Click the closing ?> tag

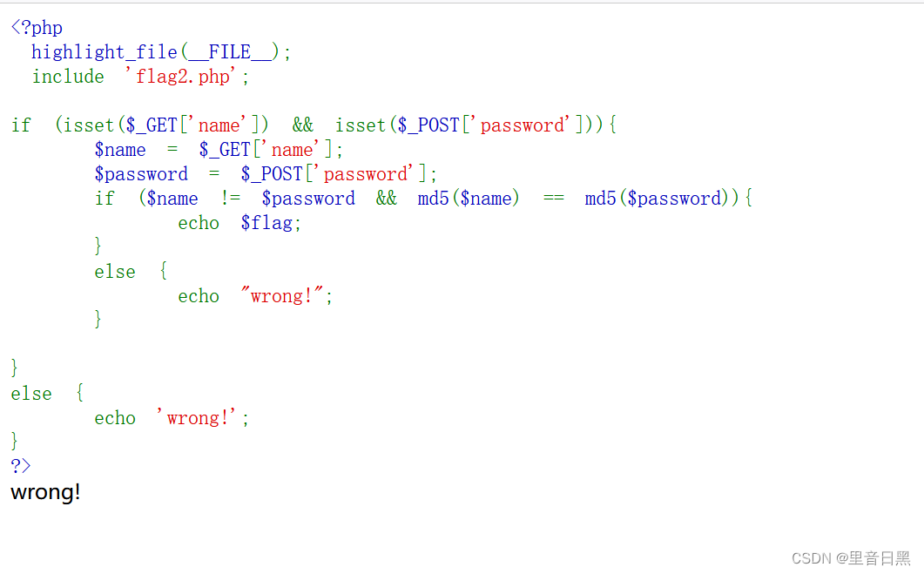(20, 465)
